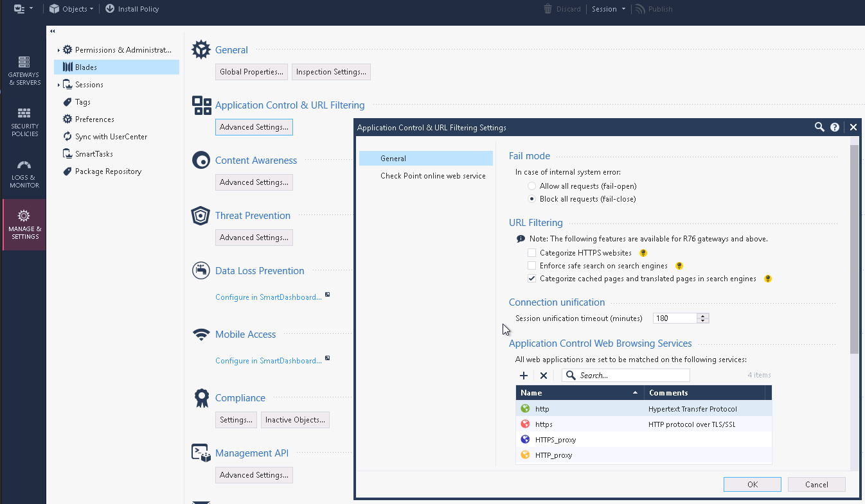The width and height of the screenshot is (865, 504).
Task: Open the main application menu icon
Action: (x=23, y=9)
